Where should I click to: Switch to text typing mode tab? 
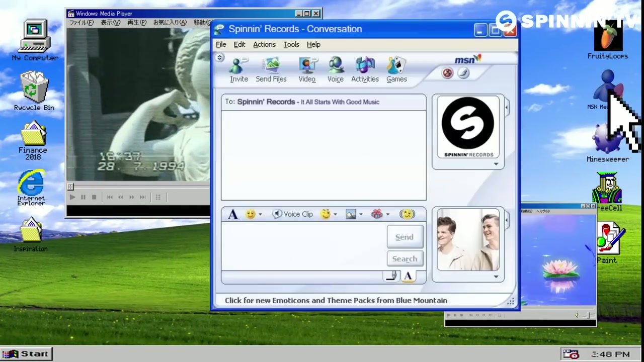pos(408,276)
